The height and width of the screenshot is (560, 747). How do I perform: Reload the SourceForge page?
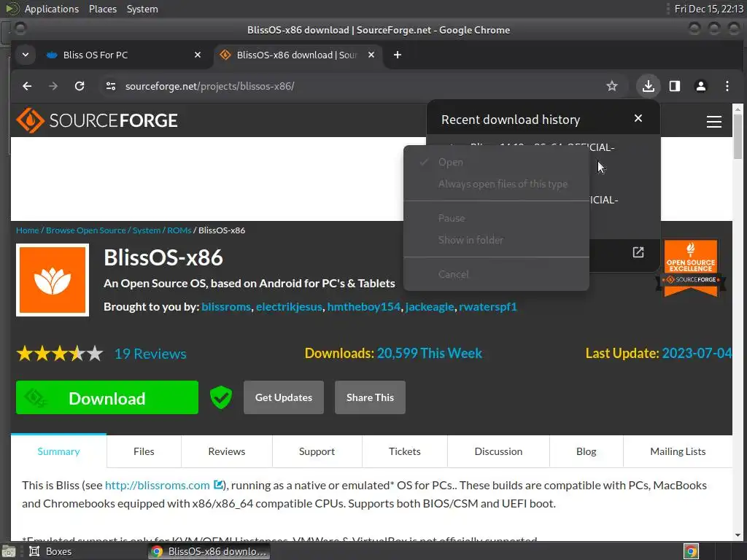point(80,86)
